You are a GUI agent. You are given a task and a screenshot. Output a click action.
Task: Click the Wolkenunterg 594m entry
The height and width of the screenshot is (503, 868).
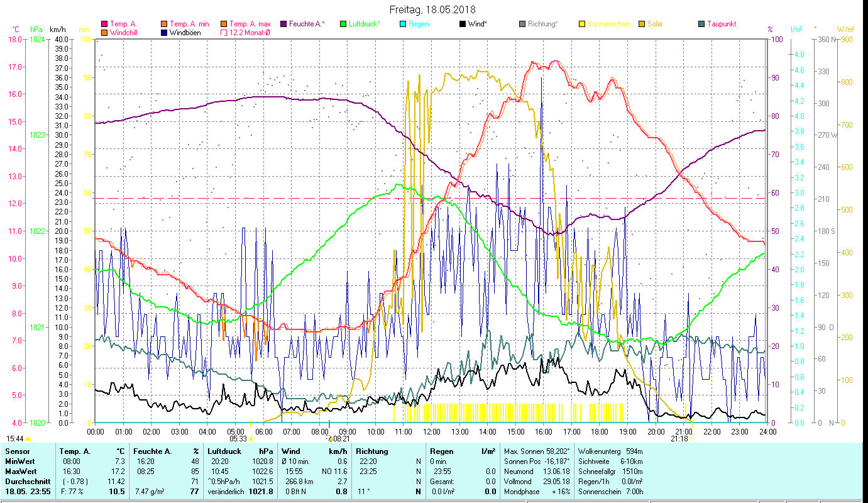point(610,451)
